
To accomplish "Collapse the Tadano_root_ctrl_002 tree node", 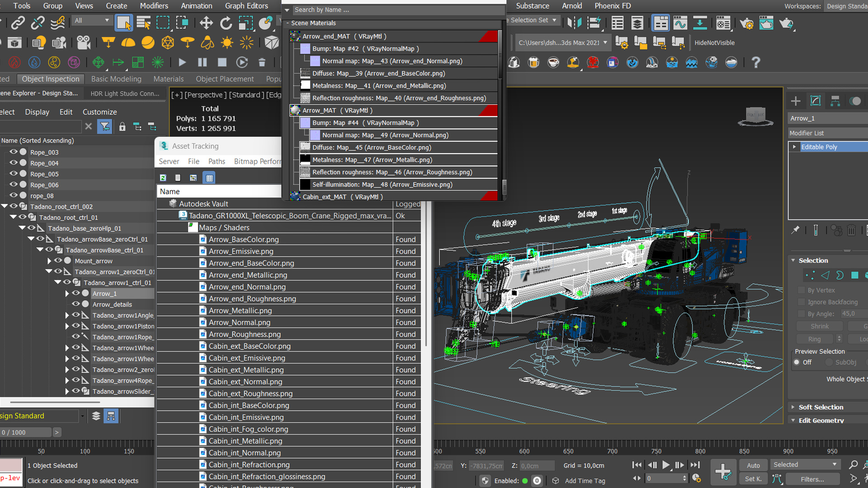I will tap(5, 206).
